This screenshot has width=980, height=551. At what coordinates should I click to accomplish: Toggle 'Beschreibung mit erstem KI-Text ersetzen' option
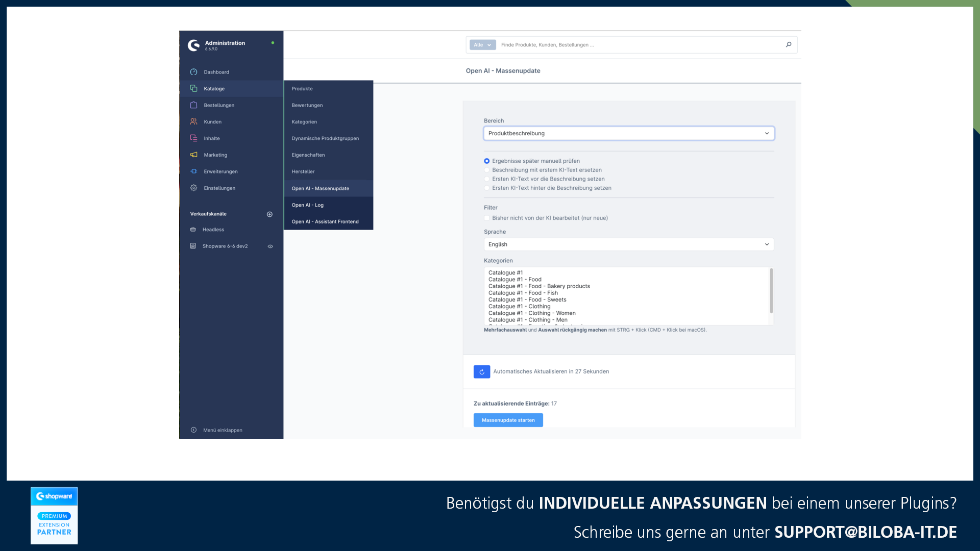tap(486, 169)
